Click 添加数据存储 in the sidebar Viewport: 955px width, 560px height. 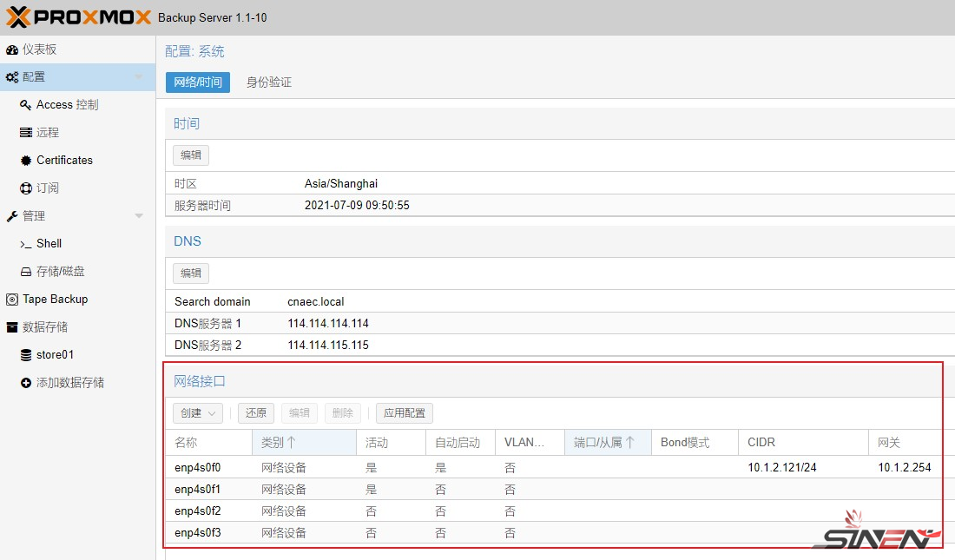point(78,383)
